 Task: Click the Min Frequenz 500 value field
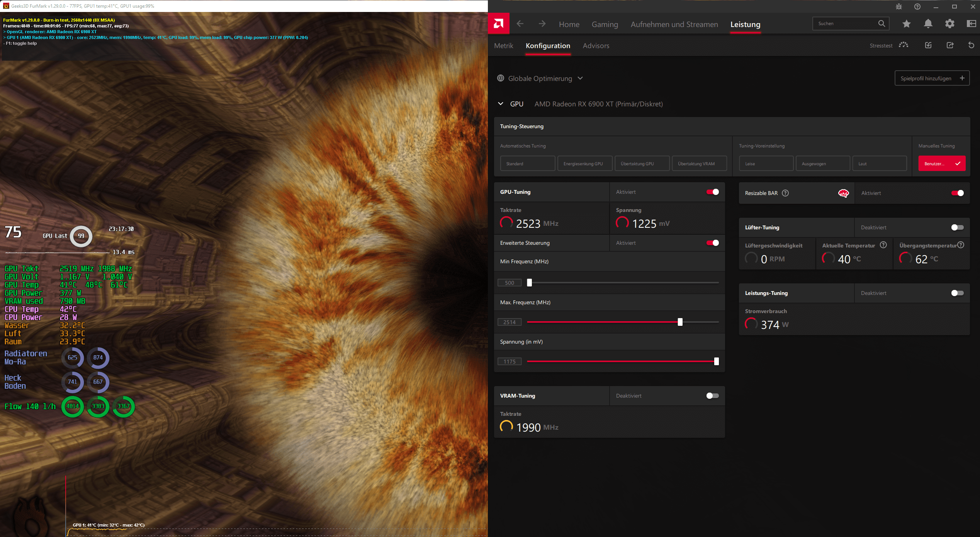[510, 283]
